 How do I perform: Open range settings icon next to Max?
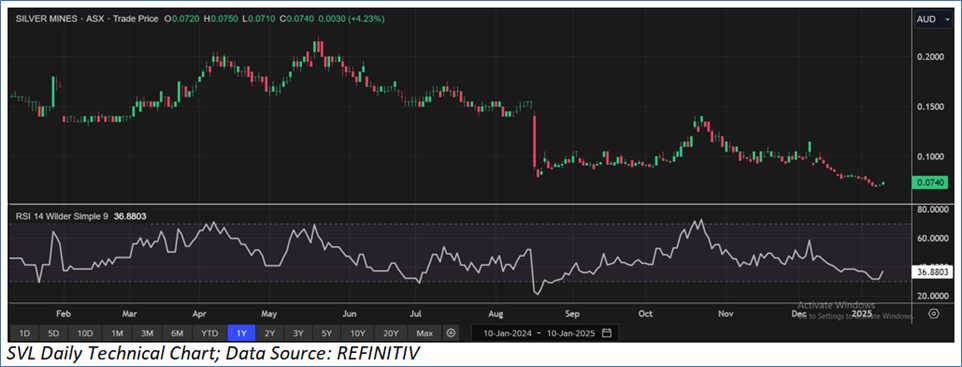click(452, 333)
